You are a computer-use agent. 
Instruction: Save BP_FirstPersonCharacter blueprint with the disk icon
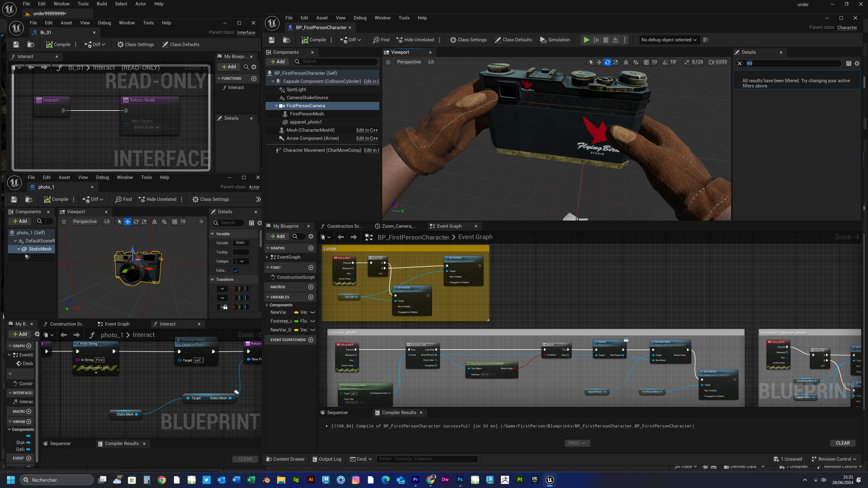[272, 40]
